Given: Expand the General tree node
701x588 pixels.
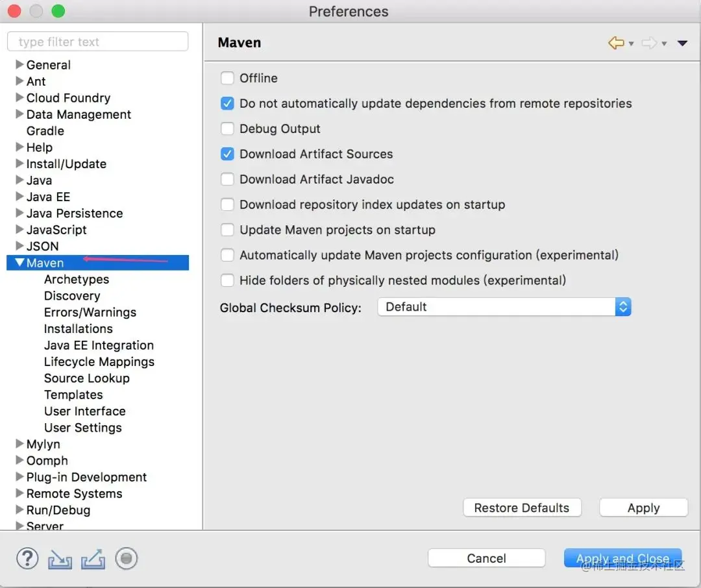Looking at the screenshot, I should point(19,64).
